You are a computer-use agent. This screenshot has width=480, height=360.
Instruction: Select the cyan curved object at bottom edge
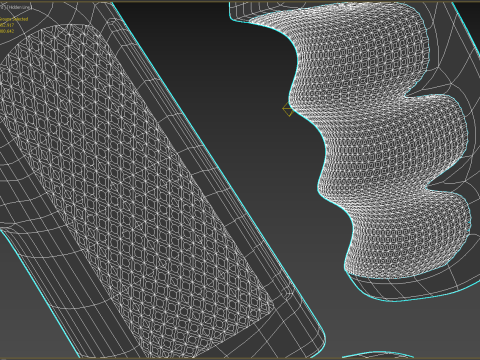(x=378, y=354)
